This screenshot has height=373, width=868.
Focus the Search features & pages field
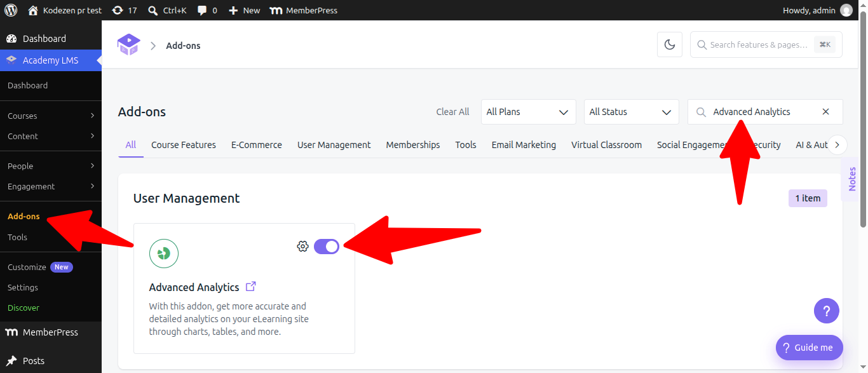click(766, 44)
